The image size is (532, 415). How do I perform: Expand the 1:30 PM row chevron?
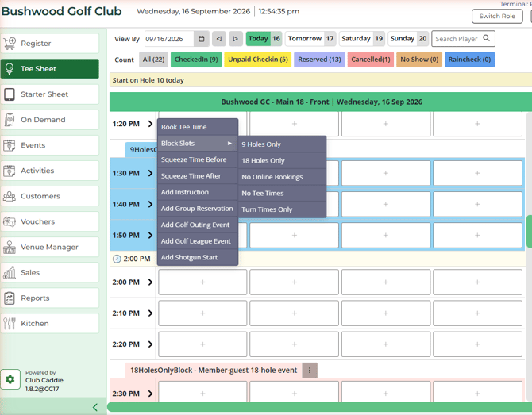150,173
